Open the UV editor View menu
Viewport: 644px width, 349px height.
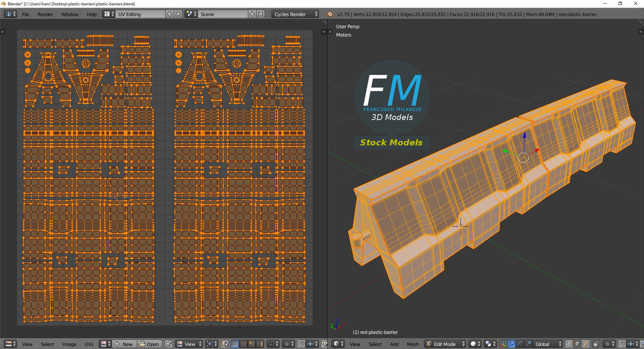click(x=27, y=344)
